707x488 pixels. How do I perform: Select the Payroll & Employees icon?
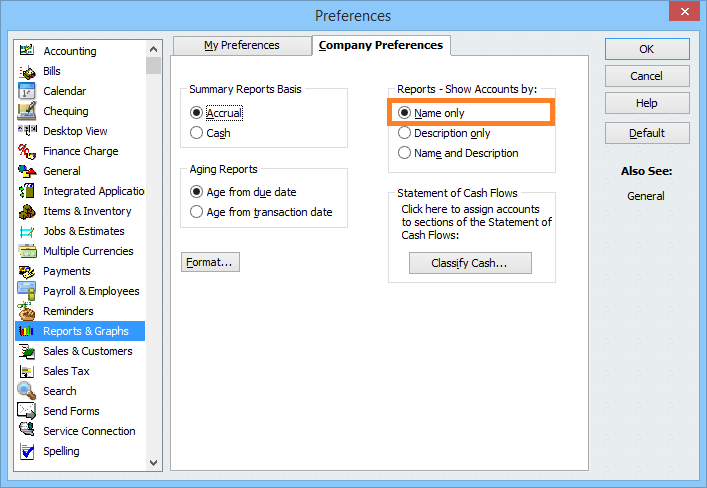(27, 291)
